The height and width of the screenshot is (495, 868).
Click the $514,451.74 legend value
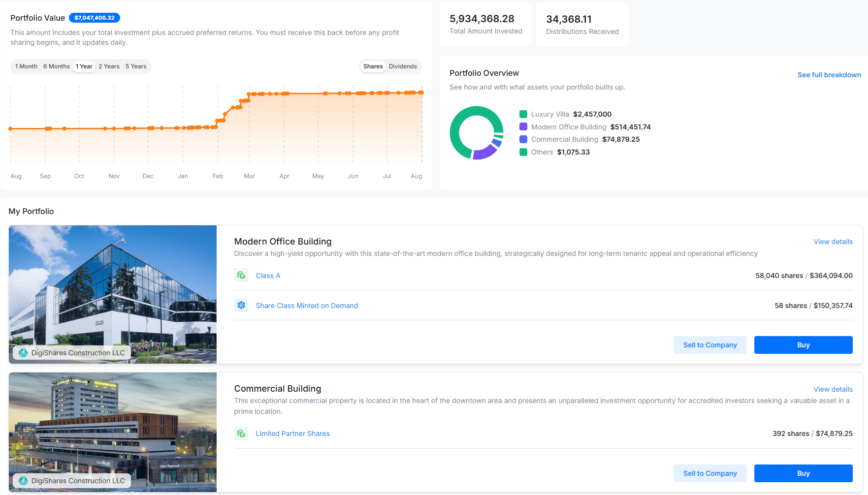coord(631,127)
